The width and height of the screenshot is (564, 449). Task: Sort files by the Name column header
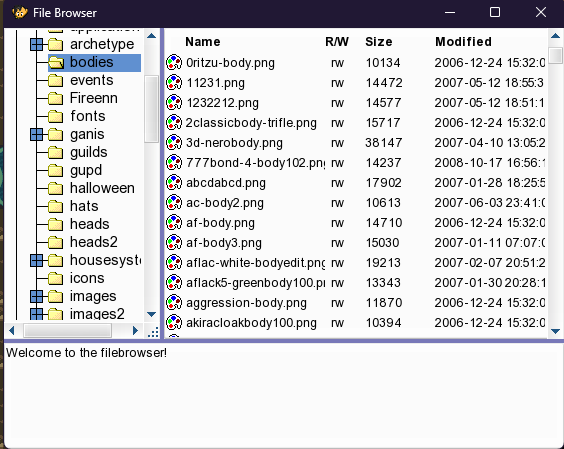click(203, 42)
